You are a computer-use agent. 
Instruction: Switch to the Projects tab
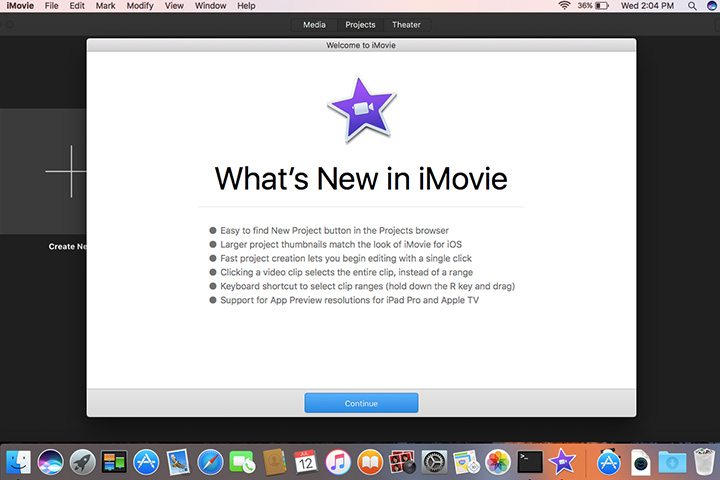pos(360,25)
